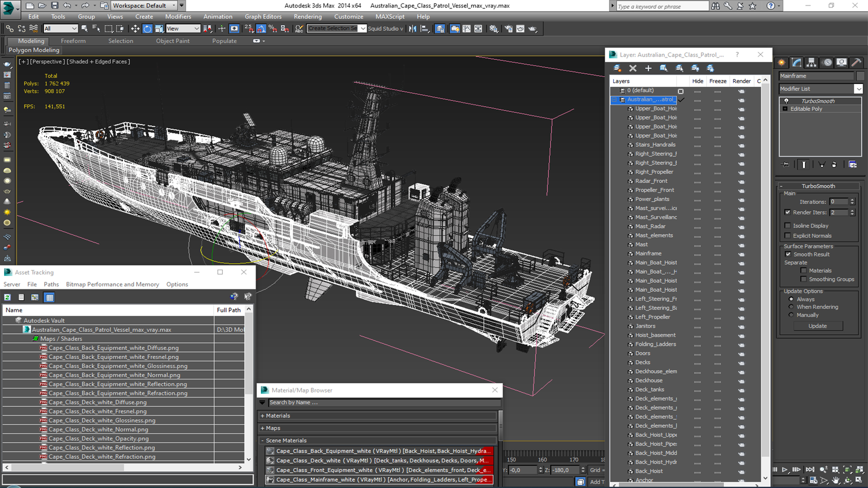Click the Polygon Modeling panel label
Screen dimensions: 868x488
34,50
